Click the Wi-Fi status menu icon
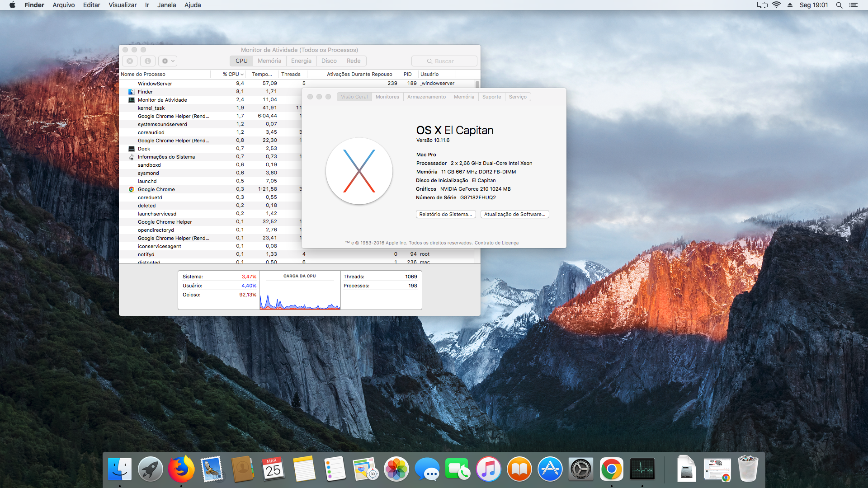This screenshot has height=488, width=868. click(777, 5)
